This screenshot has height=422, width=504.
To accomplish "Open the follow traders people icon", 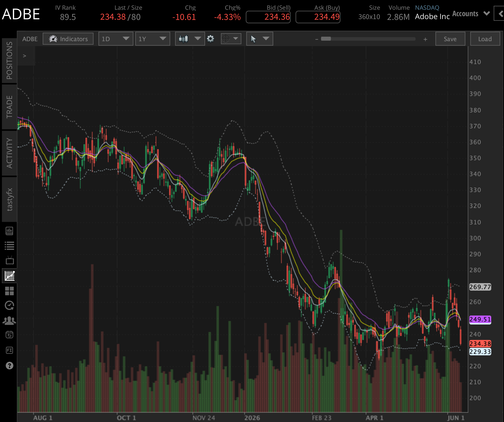I will 9,321.
